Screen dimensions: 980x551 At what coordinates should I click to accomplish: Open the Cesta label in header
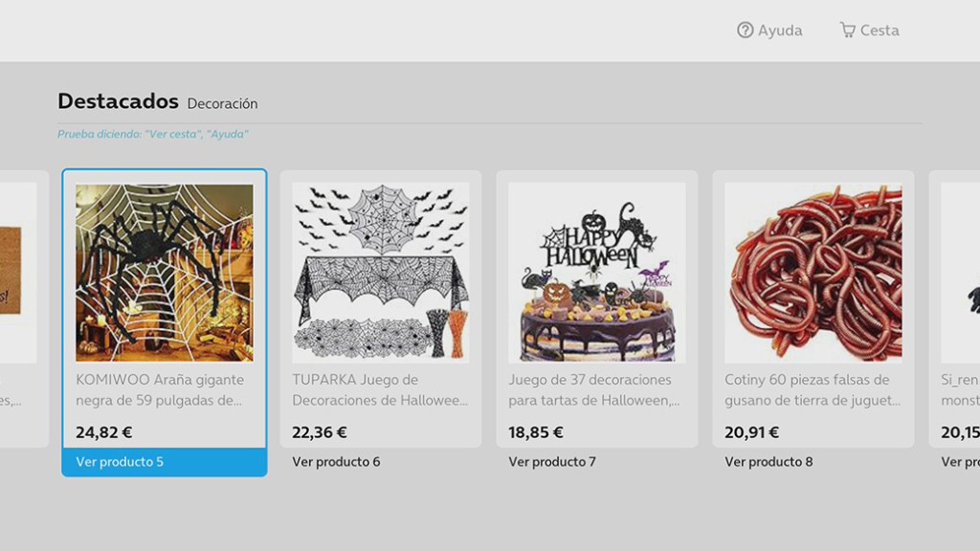coord(880,30)
